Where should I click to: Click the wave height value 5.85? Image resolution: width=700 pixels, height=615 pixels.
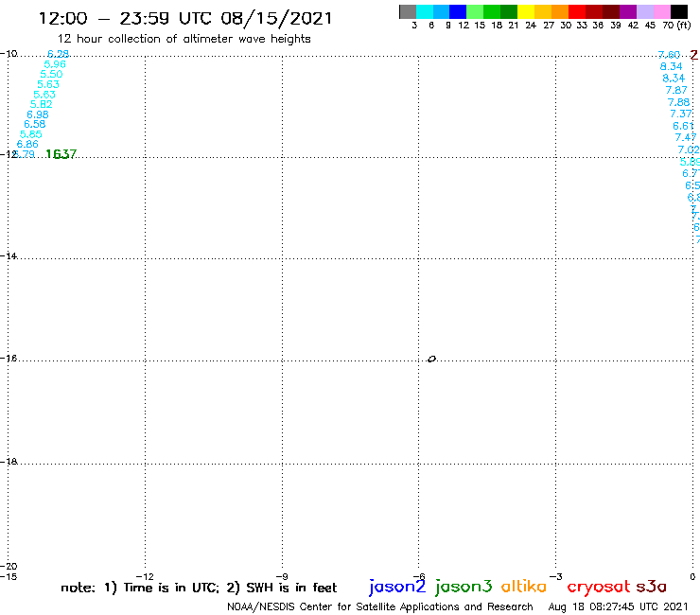31,134
